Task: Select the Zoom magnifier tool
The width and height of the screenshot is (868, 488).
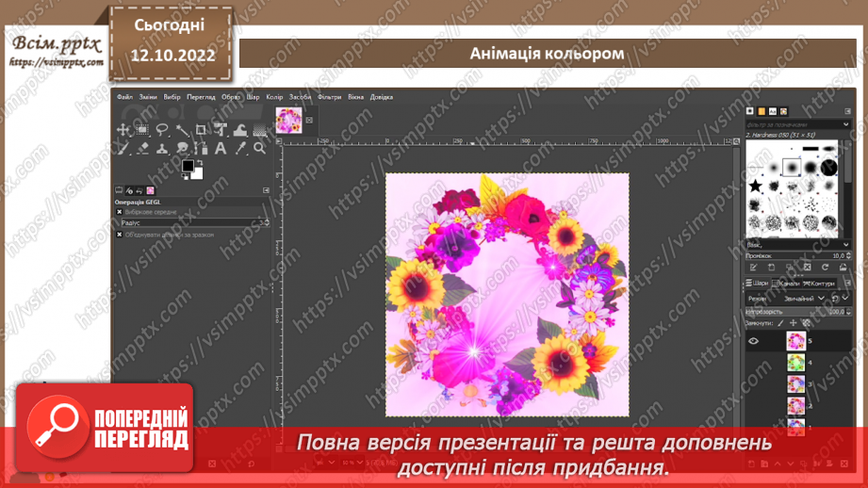Action: point(259,148)
